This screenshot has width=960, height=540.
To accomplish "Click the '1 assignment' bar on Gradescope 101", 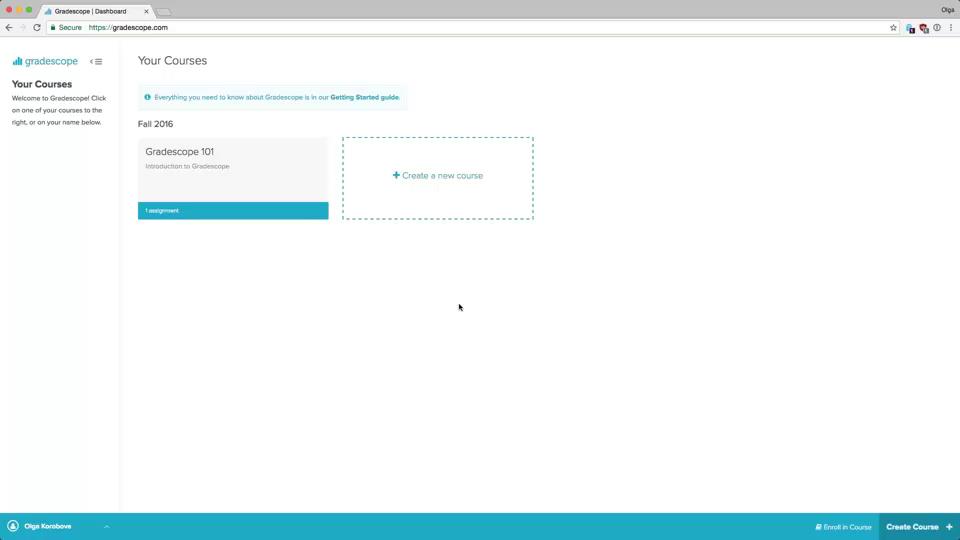I will click(233, 211).
